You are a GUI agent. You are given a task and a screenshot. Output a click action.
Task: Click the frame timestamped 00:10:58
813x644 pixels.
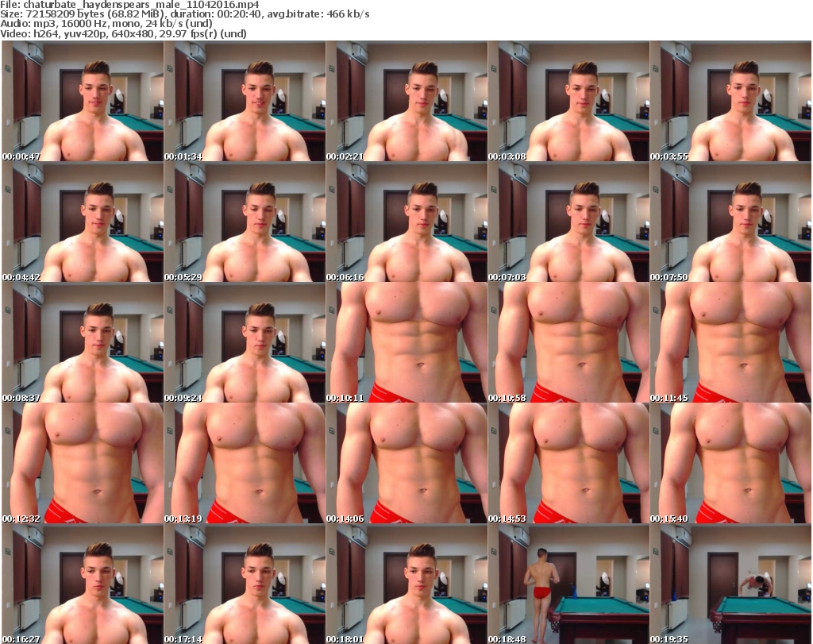568,343
